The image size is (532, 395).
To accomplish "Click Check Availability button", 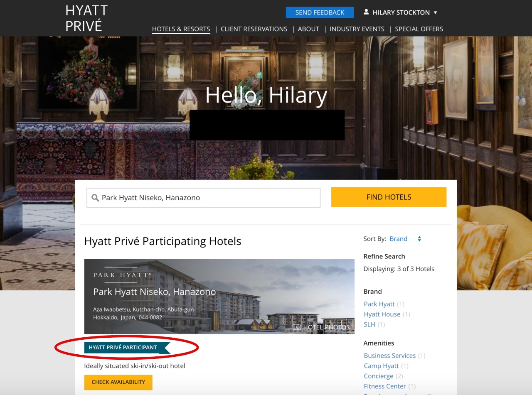I will pyautogui.click(x=118, y=382).
